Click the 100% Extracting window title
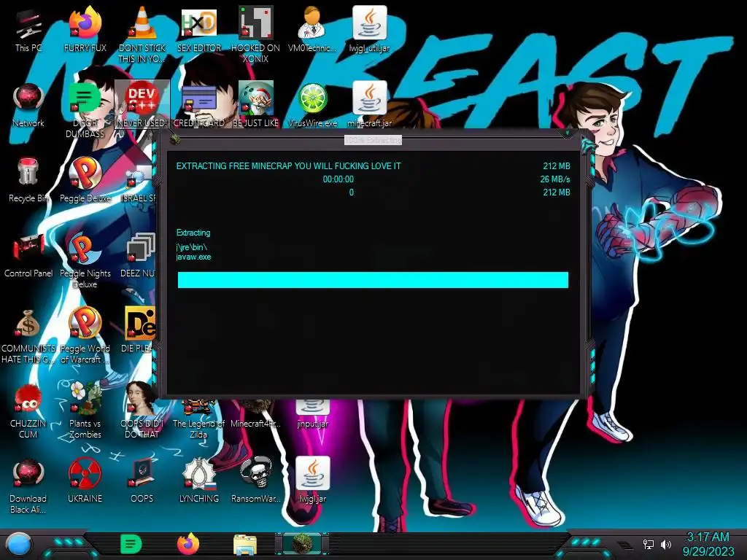 tap(373, 140)
